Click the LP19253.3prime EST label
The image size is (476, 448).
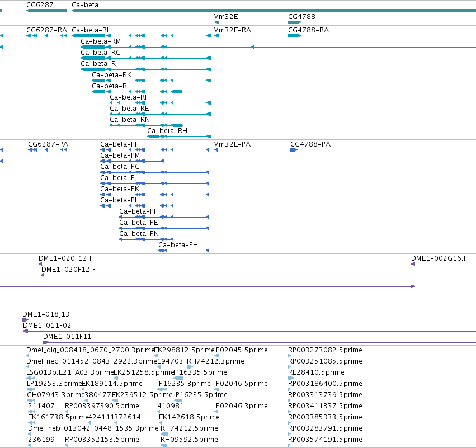[x=54, y=384]
